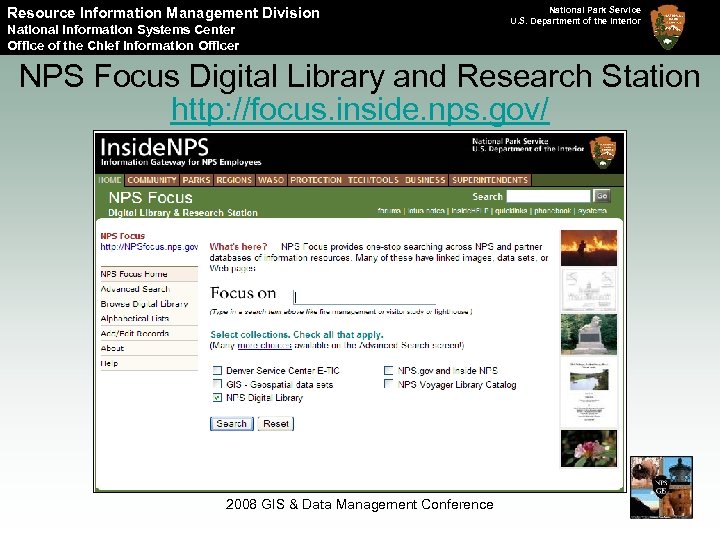The image size is (720, 540).
Task: Open the REGIONS tab
Action: click(234, 180)
